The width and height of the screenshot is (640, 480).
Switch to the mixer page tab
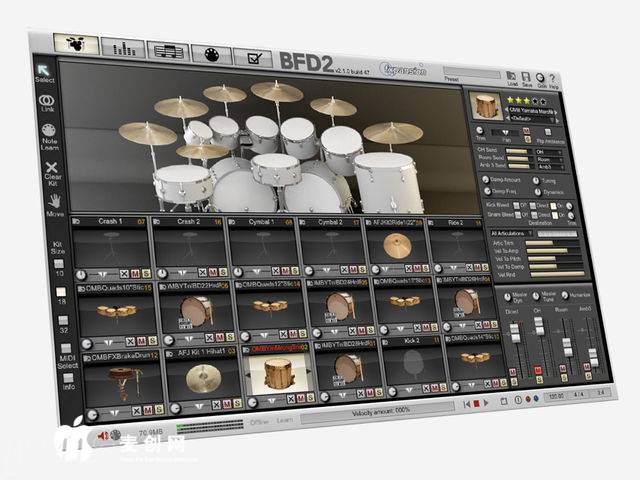click(126, 47)
